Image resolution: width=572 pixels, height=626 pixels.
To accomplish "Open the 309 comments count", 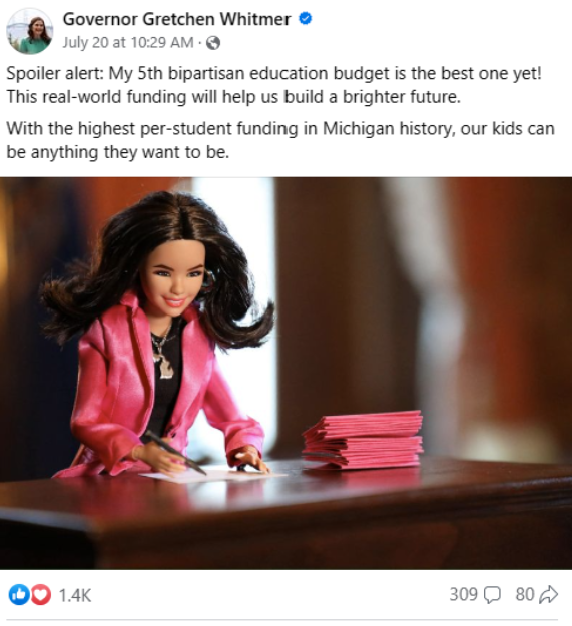I will point(463,594).
